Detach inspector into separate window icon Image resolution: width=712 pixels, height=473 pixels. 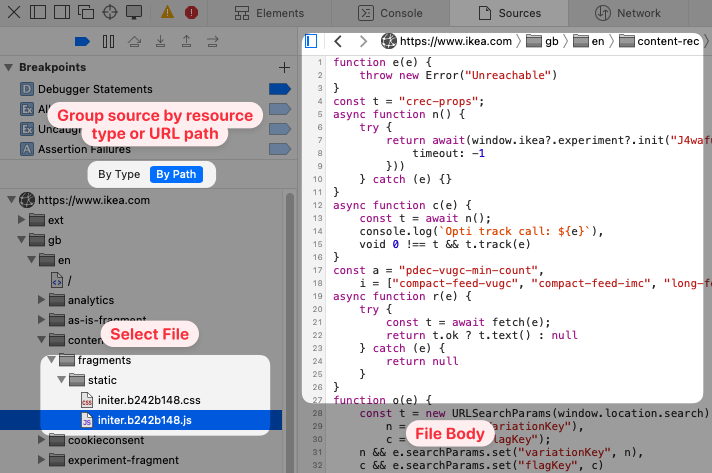coord(86,12)
